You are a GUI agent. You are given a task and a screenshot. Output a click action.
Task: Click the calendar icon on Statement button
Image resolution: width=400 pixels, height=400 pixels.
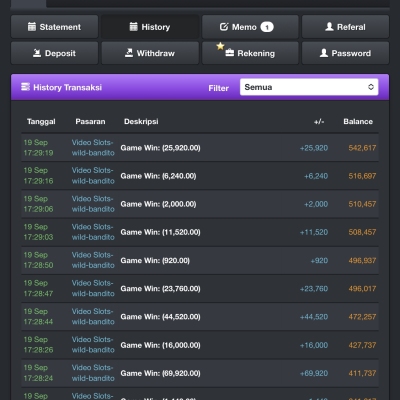(x=32, y=27)
